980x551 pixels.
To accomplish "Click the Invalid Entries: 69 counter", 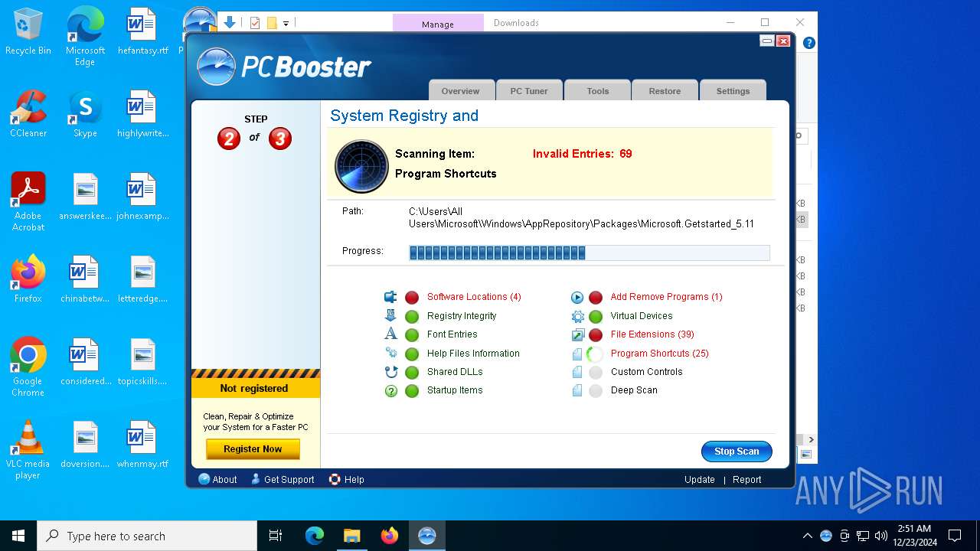I will point(583,154).
